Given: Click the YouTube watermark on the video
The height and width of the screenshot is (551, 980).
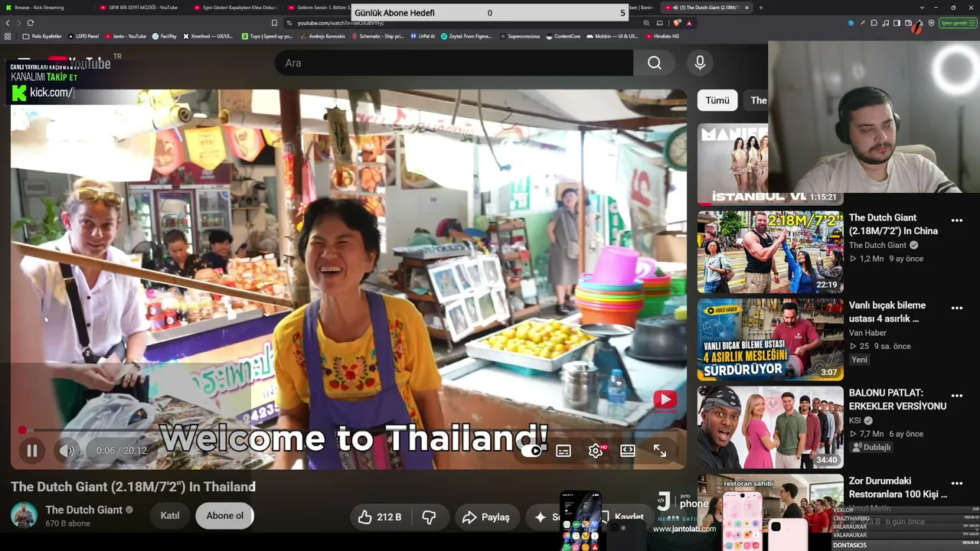Looking at the screenshot, I should pyautogui.click(x=665, y=399).
